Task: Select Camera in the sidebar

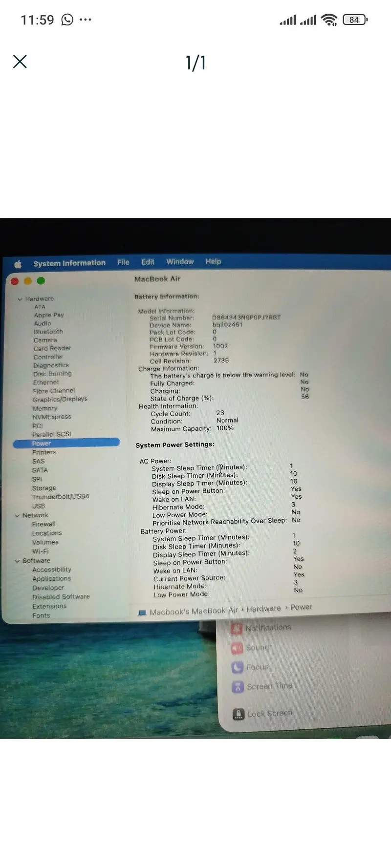Action: (x=45, y=340)
